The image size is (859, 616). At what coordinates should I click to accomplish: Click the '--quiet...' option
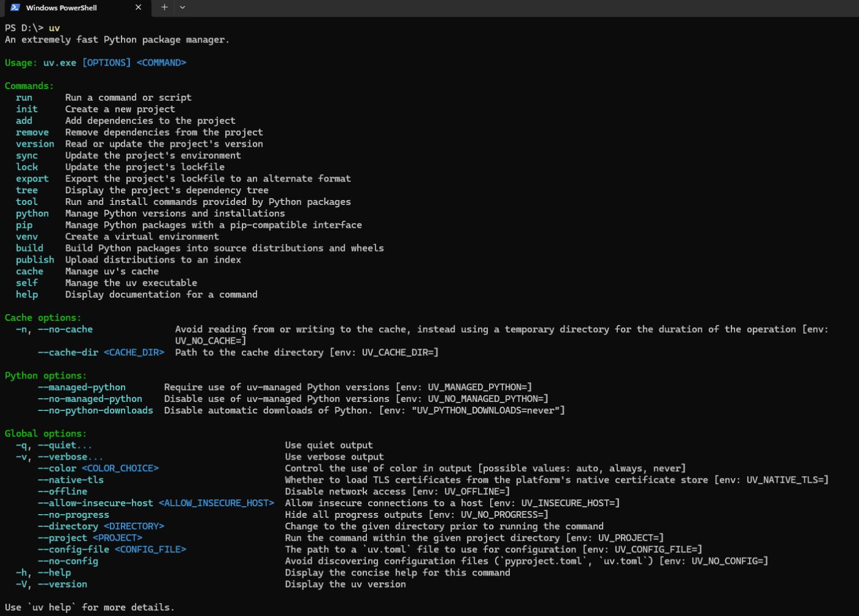65,445
